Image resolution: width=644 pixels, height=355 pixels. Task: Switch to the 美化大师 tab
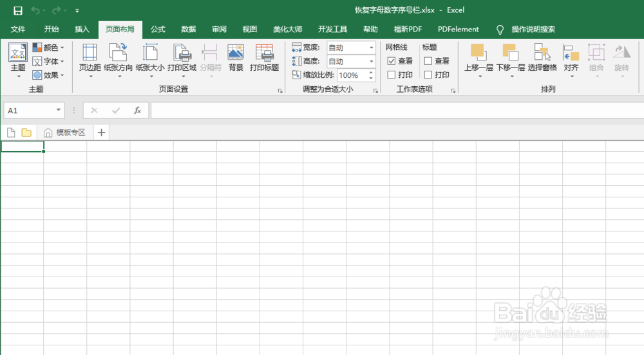(x=287, y=29)
